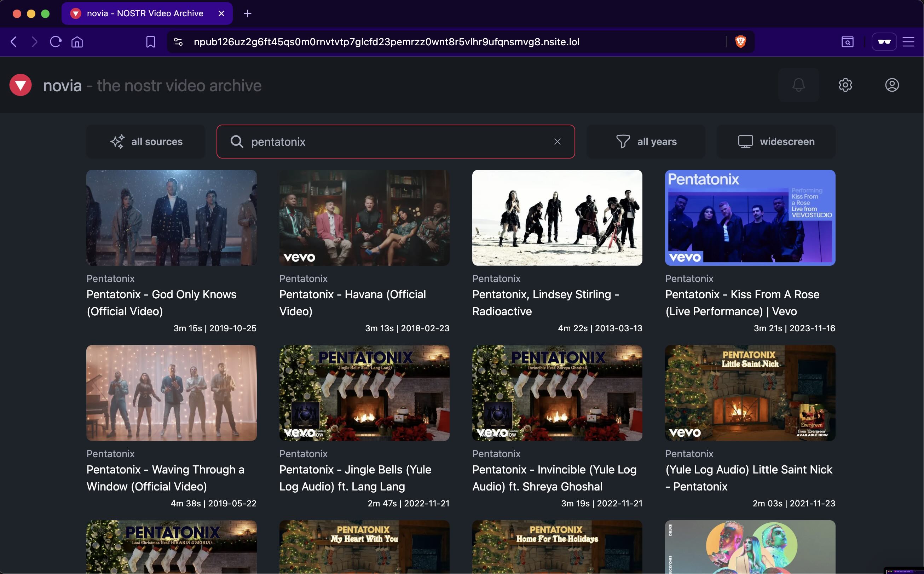Click '2m 03s | 2021-11-23' metadata

pyautogui.click(x=794, y=503)
